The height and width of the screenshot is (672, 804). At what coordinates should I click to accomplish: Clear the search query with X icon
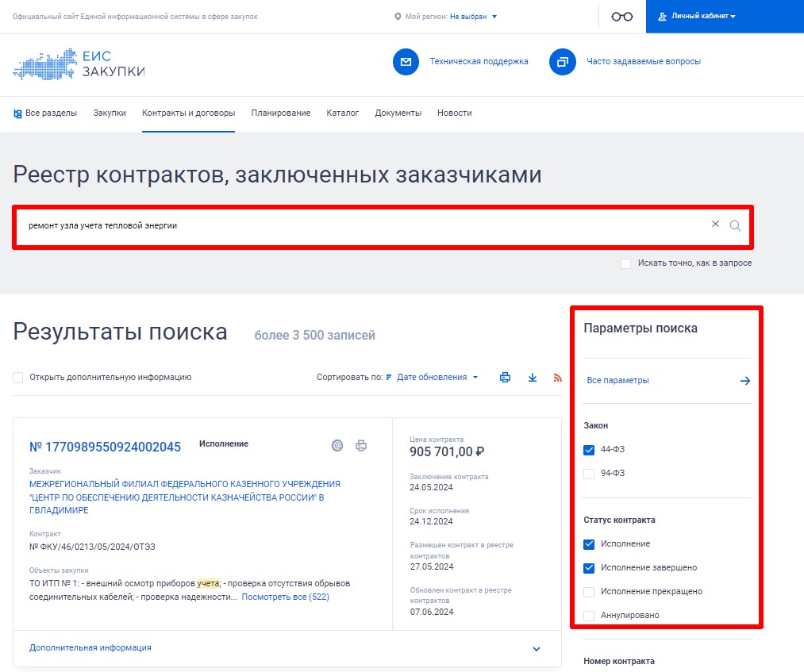(x=715, y=224)
